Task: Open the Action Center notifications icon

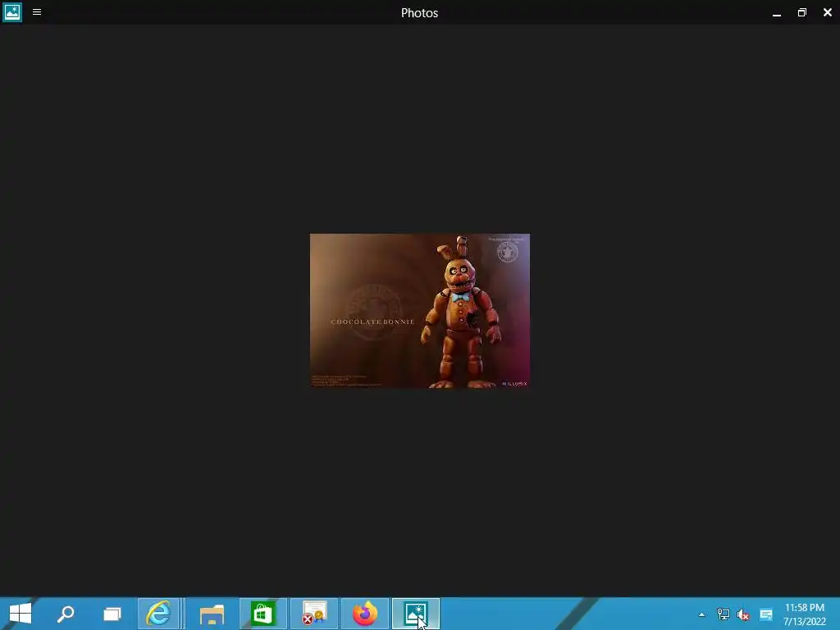Action: (766, 614)
